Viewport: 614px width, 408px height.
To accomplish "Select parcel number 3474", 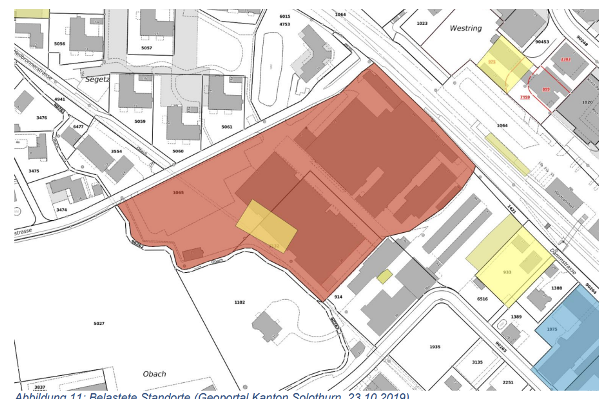I will pyautogui.click(x=61, y=210).
